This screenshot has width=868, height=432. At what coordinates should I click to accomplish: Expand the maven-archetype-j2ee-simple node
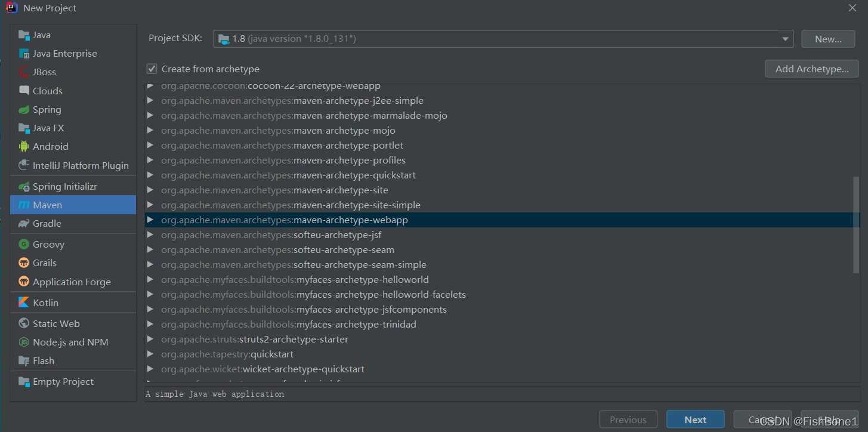[150, 101]
